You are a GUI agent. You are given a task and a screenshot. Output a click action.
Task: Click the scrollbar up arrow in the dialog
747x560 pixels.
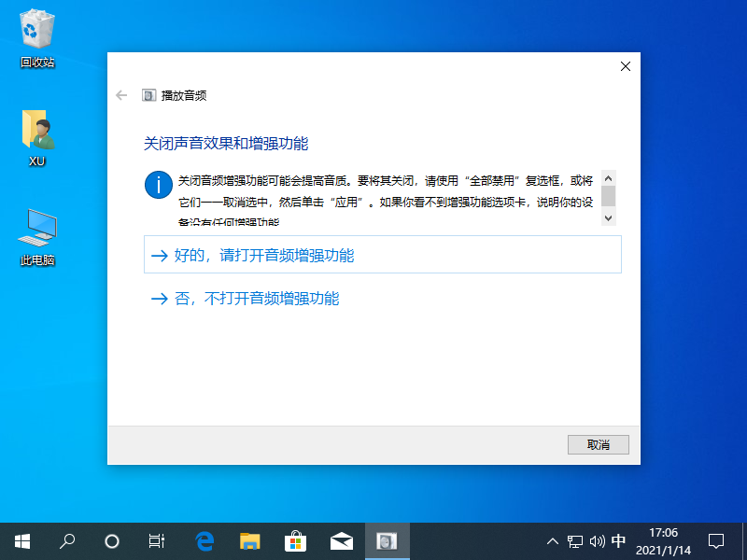[x=609, y=177]
